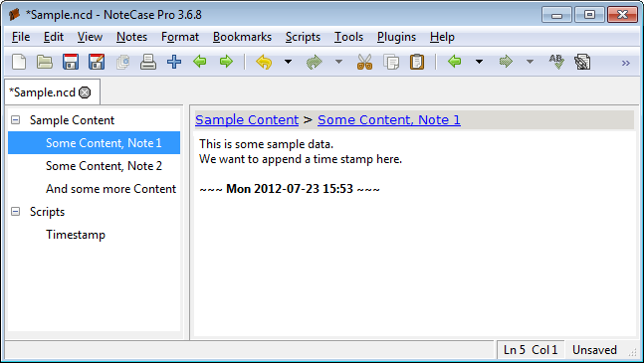Click the document attachment icon at toolbar end
This screenshot has height=363, width=644.
582,62
